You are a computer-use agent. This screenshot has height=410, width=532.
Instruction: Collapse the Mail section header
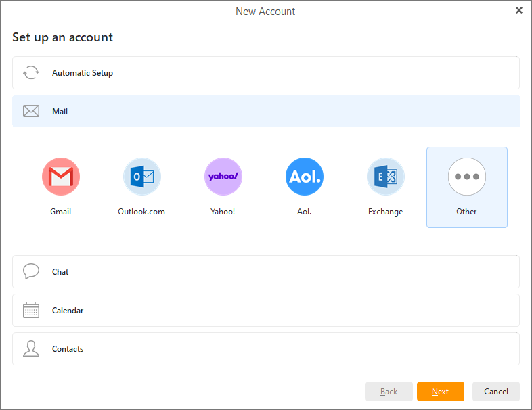click(265, 112)
